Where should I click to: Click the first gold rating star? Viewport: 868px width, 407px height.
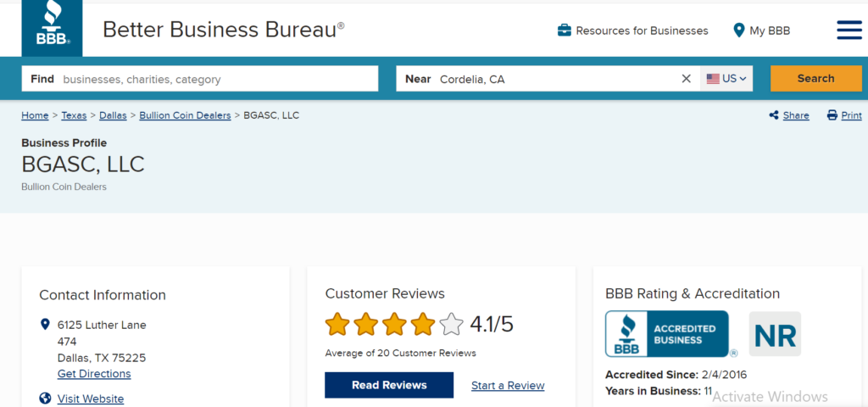337,324
